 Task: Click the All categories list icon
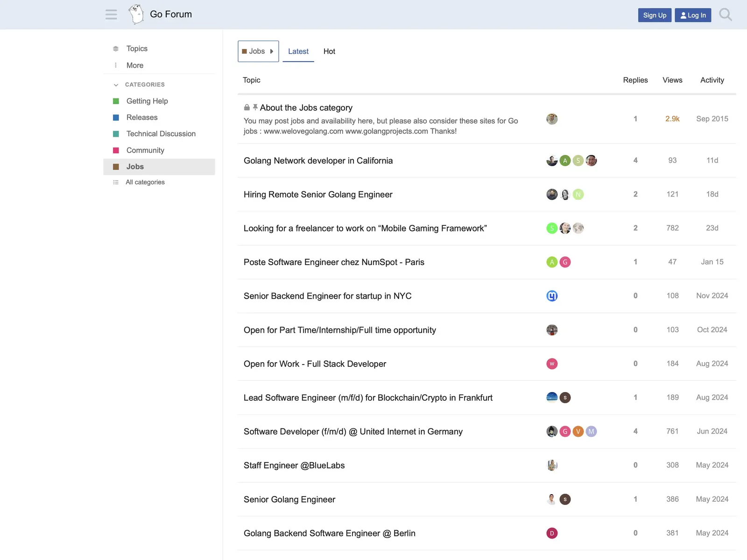tap(116, 182)
